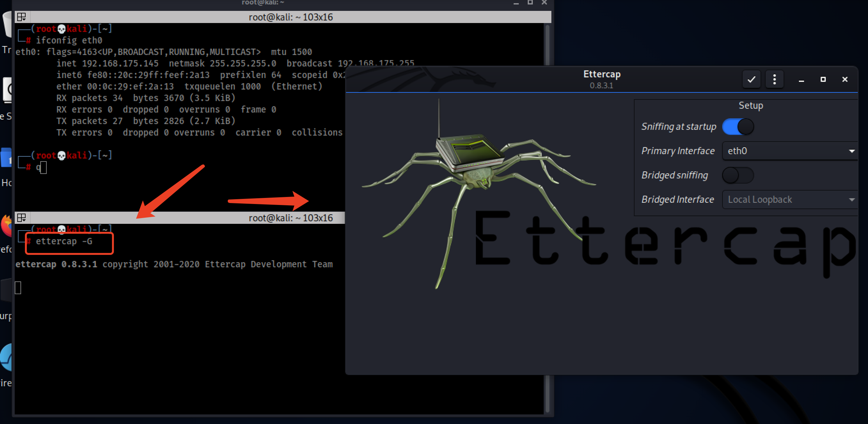This screenshot has height=424, width=868.
Task: Click the Primary Interface dropdown arrow
Action: click(x=852, y=151)
